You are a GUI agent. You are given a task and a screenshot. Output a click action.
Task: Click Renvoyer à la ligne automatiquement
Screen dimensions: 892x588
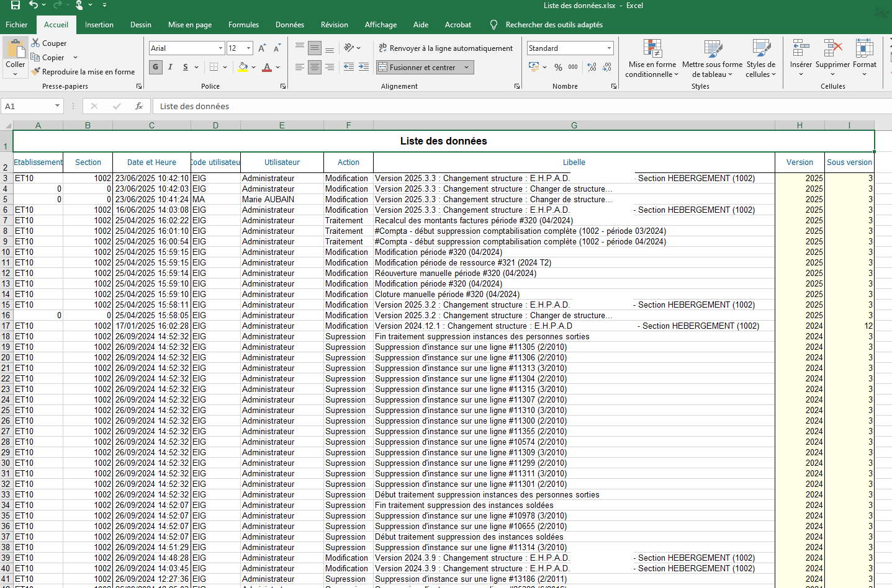[446, 48]
